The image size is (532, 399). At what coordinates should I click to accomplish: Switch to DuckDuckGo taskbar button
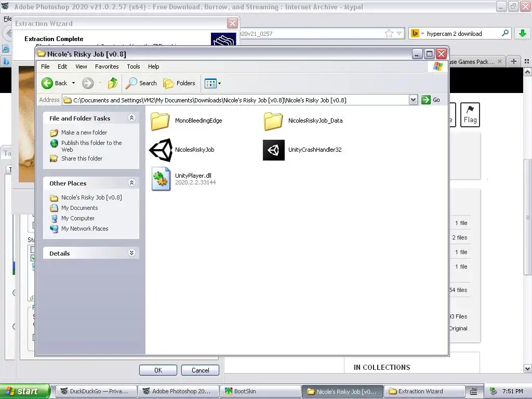(x=96, y=391)
